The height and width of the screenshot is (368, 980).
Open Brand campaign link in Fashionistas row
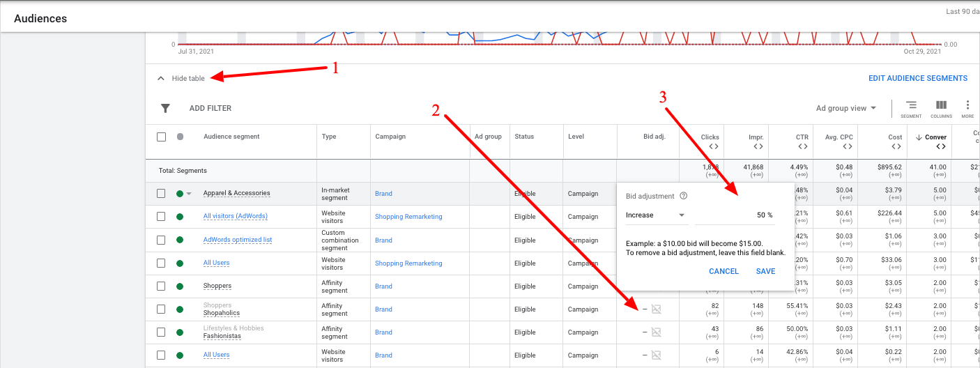pyautogui.click(x=383, y=332)
